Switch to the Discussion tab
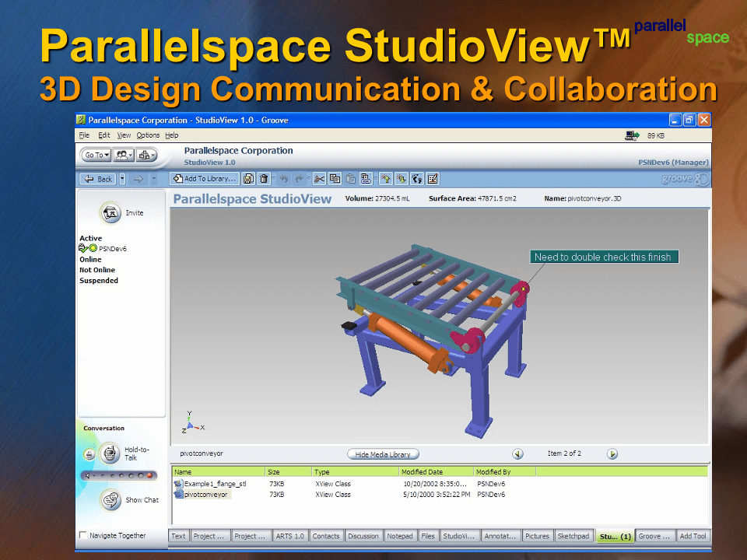This screenshot has height=560, width=747. pos(363,536)
